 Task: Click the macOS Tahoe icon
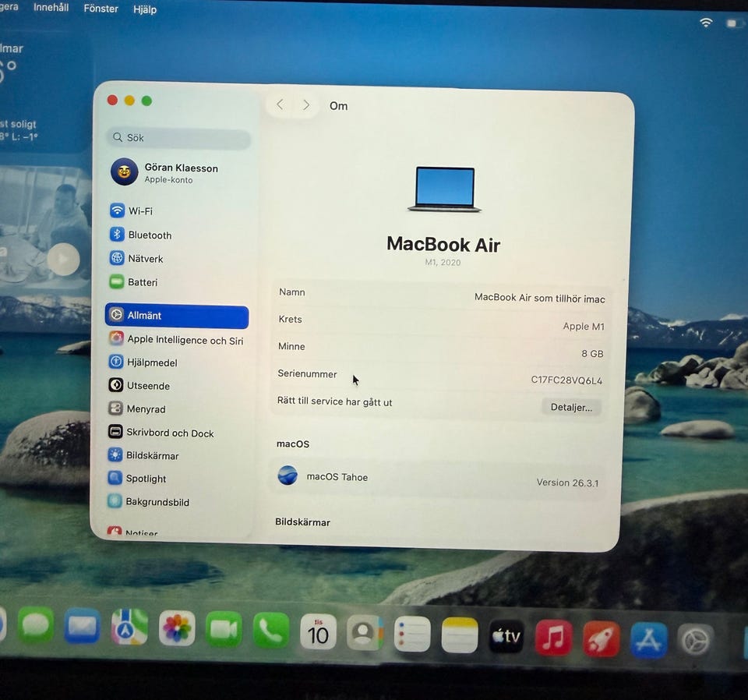pyautogui.click(x=288, y=476)
